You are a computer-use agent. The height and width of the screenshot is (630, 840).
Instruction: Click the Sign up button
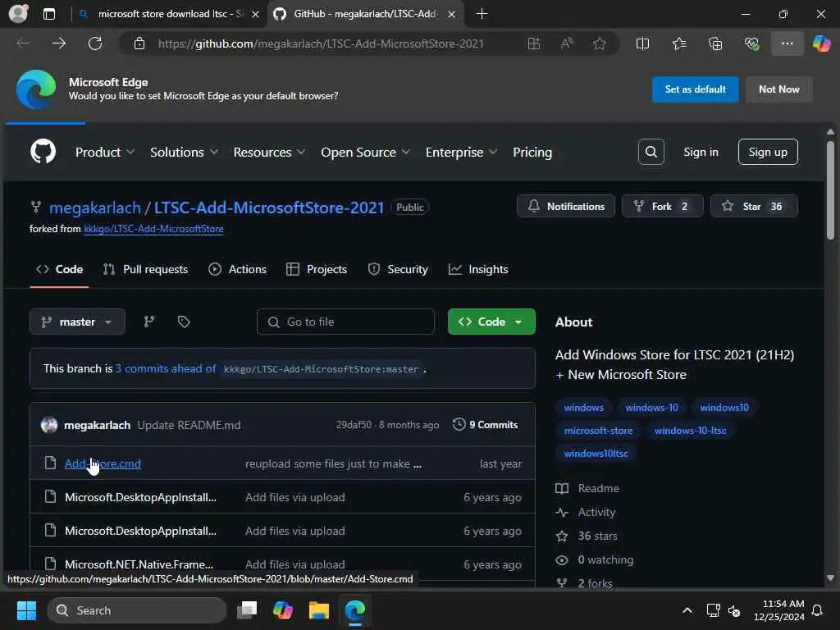point(768,152)
